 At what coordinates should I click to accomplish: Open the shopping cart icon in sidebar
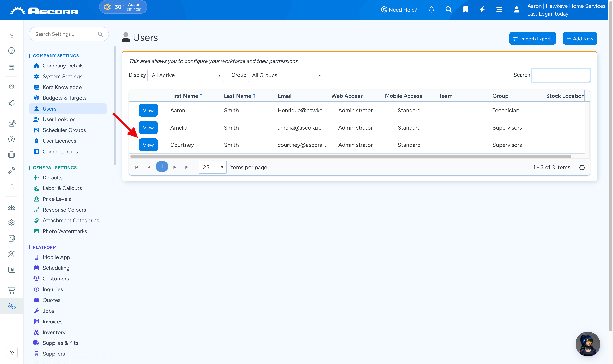12,290
